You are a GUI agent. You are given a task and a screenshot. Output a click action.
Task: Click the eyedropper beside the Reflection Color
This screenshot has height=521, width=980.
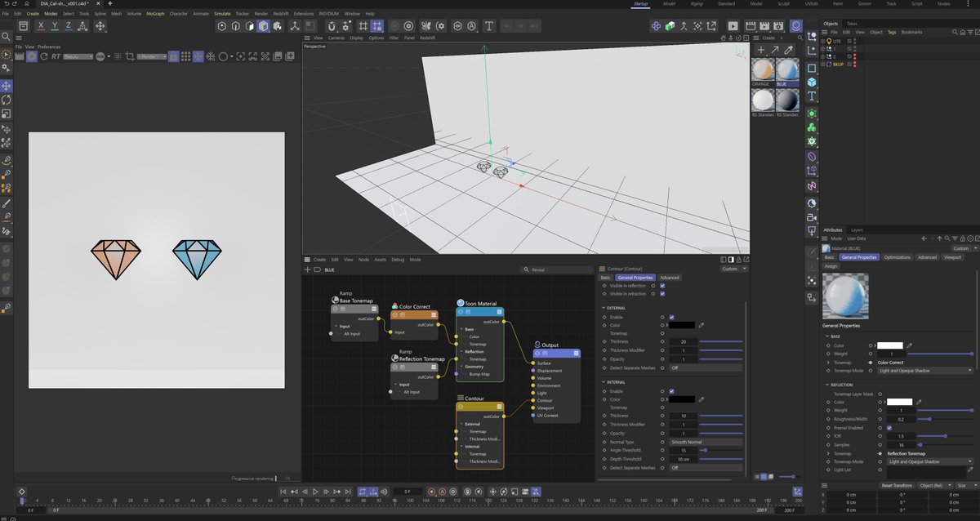(x=919, y=401)
